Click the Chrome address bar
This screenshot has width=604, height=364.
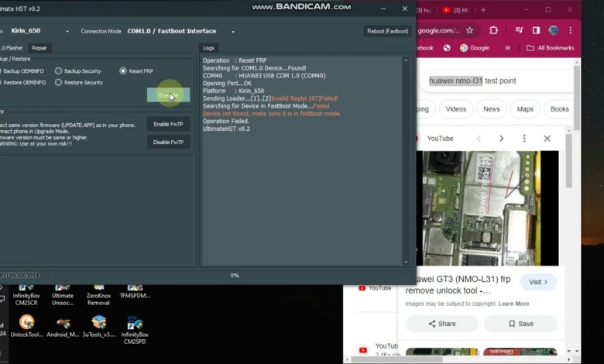[x=439, y=30]
